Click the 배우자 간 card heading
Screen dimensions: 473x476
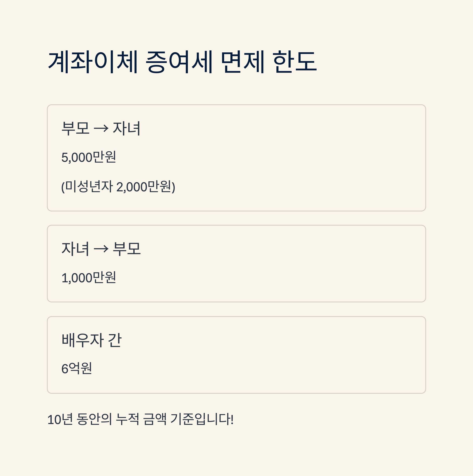(x=91, y=340)
